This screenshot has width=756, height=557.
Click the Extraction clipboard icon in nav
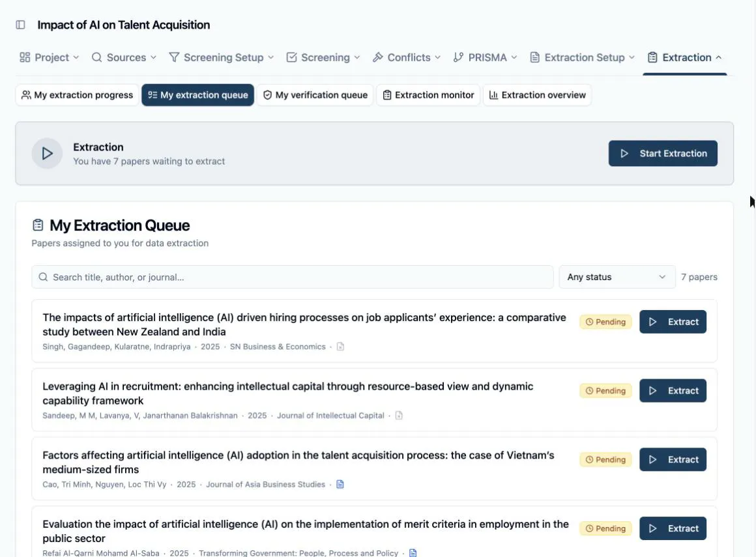coord(652,57)
